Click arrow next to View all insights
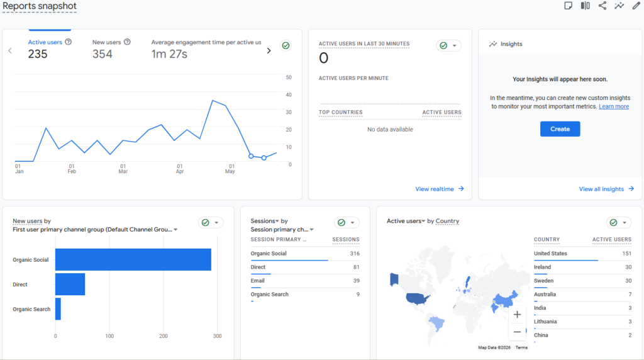This screenshot has height=360, width=644. pos(631,189)
